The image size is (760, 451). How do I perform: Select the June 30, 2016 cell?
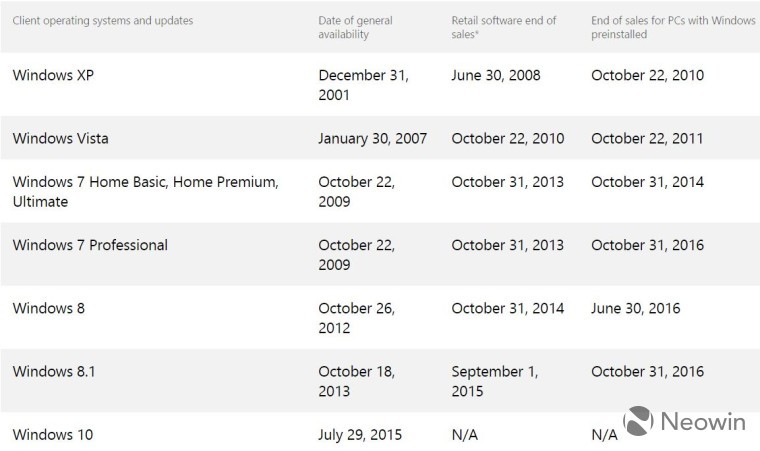coord(636,308)
